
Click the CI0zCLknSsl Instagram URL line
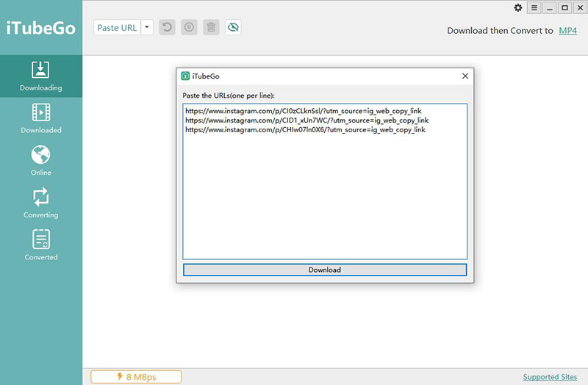pos(304,111)
